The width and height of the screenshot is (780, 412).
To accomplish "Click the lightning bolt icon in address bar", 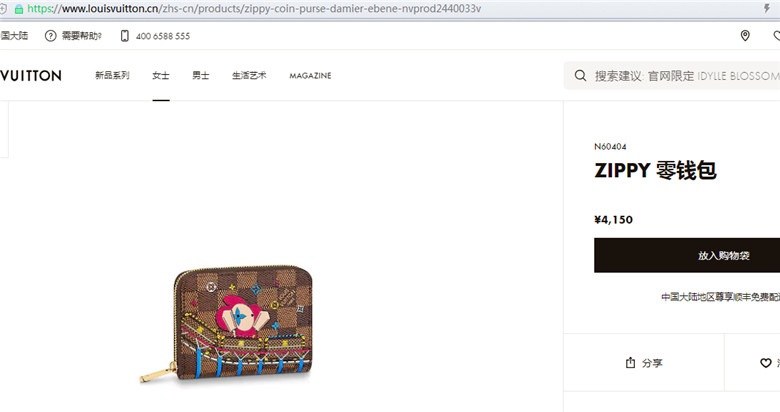I will pyautogui.click(x=767, y=8).
